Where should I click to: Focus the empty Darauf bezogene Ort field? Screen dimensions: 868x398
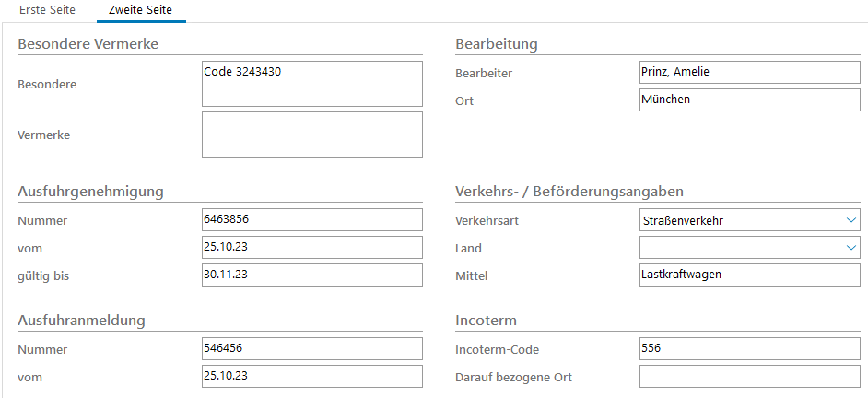pyautogui.click(x=749, y=377)
